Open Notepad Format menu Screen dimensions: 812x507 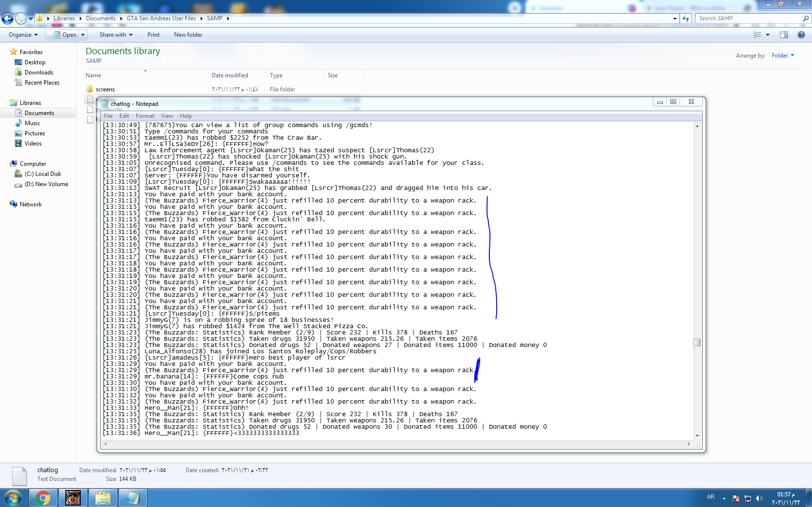click(x=145, y=116)
